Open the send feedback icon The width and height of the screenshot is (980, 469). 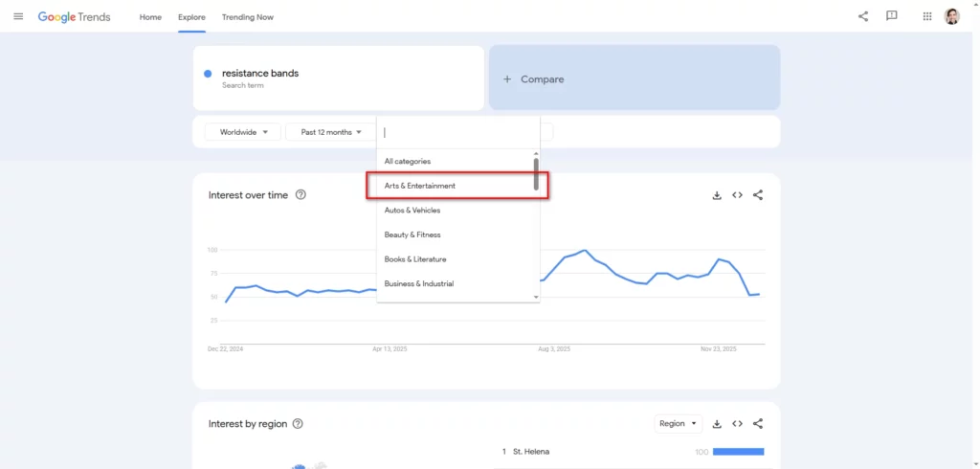coord(892,16)
